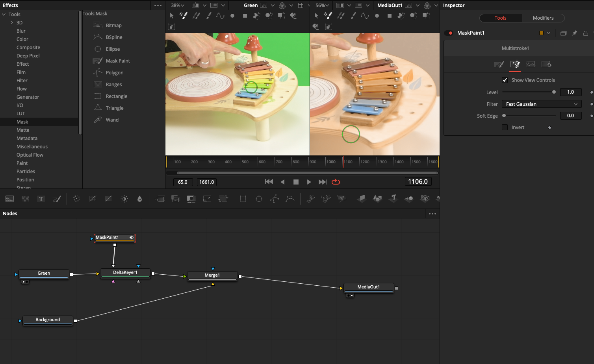
Task: Open Effects panel options menu
Action: pos(158,6)
